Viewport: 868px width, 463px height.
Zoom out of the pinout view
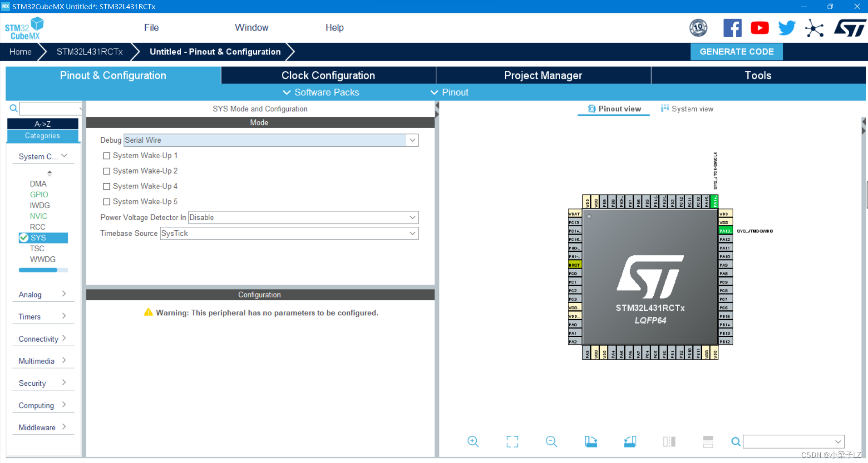(551, 441)
